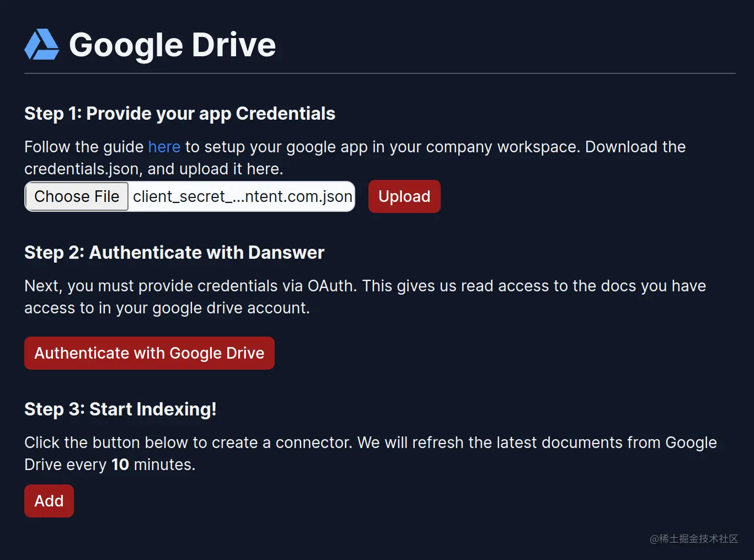Click the bold '10' minutes value
Viewport: 754px width, 560px height.
point(120,465)
